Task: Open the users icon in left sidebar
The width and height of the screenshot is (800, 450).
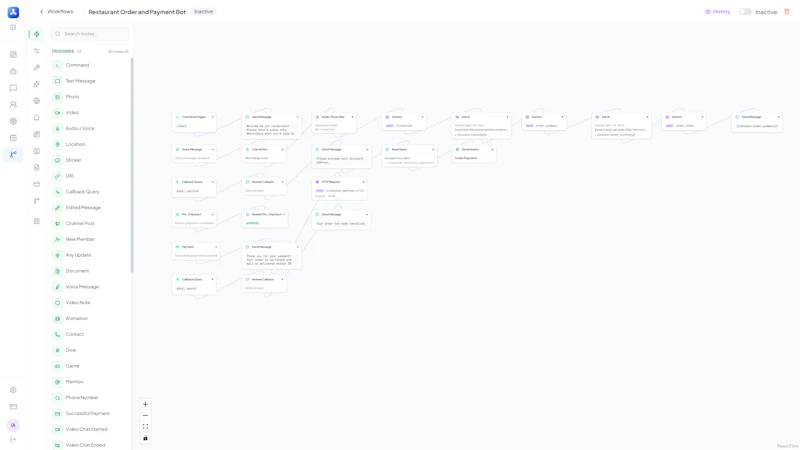Action: [13, 105]
